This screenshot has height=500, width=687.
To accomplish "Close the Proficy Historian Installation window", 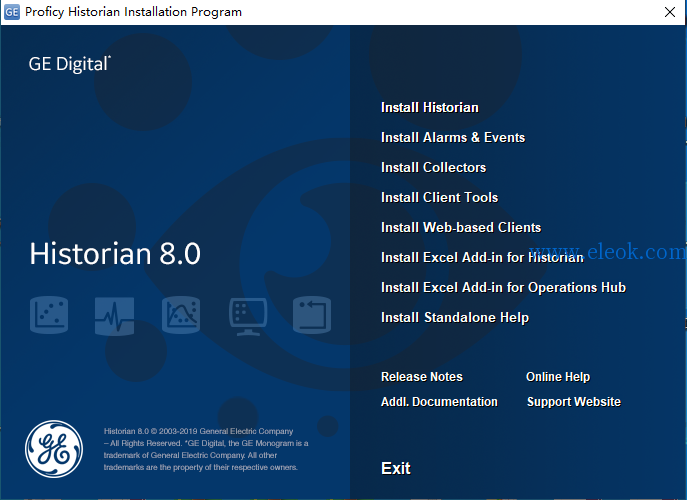I will [x=670, y=12].
